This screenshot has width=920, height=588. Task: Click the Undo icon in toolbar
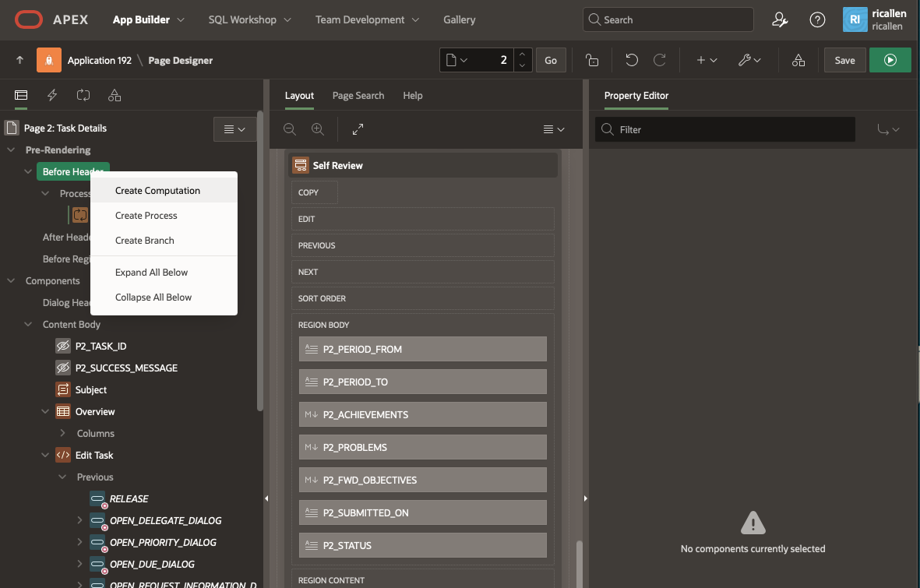[x=632, y=60]
